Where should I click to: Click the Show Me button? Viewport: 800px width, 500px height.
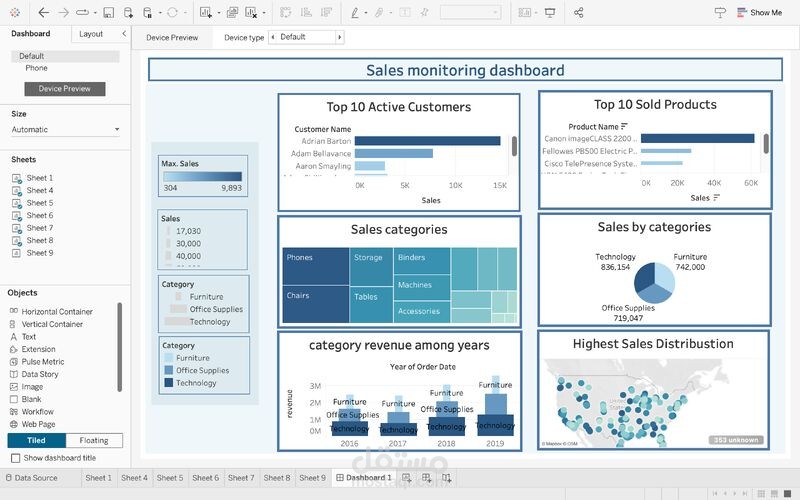point(759,13)
